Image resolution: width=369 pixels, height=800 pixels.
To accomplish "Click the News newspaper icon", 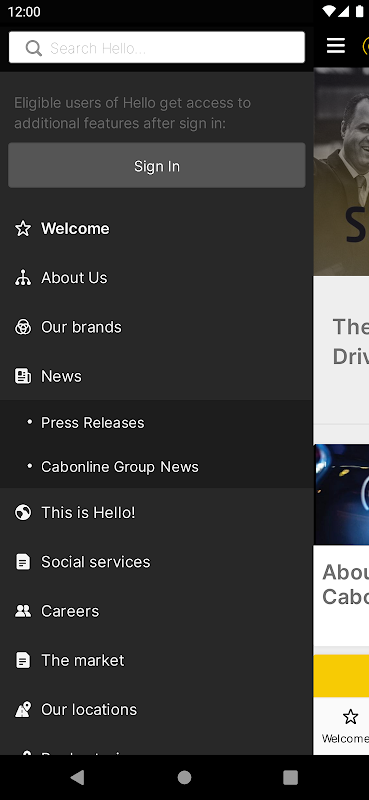I will click(23, 377).
